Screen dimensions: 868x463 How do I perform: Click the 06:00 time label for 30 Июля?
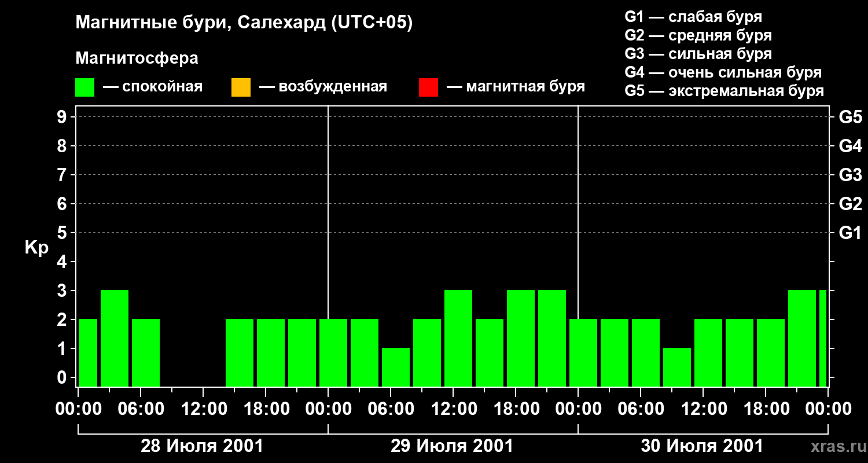[641, 409]
